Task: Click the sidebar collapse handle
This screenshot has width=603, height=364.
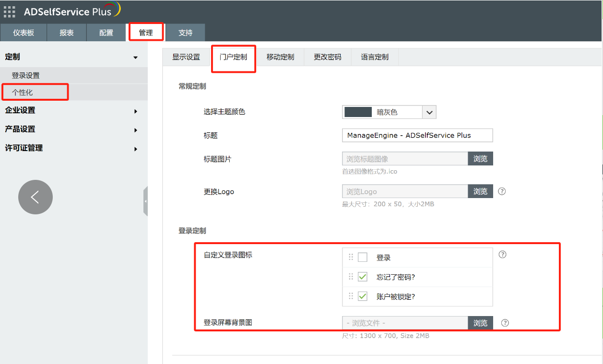Action: (145, 201)
